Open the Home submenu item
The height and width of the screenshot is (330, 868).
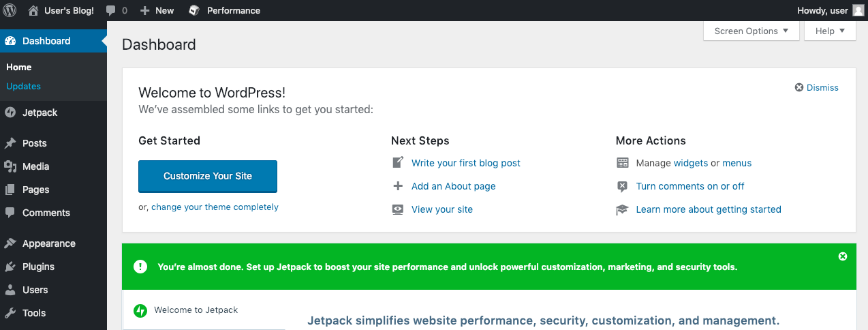point(19,67)
